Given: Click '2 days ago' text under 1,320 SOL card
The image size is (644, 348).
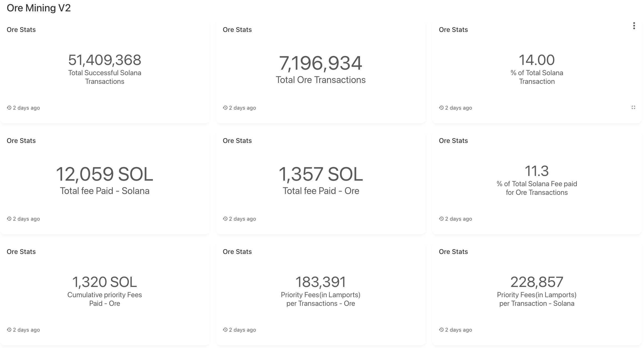Looking at the screenshot, I should point(26,330).
